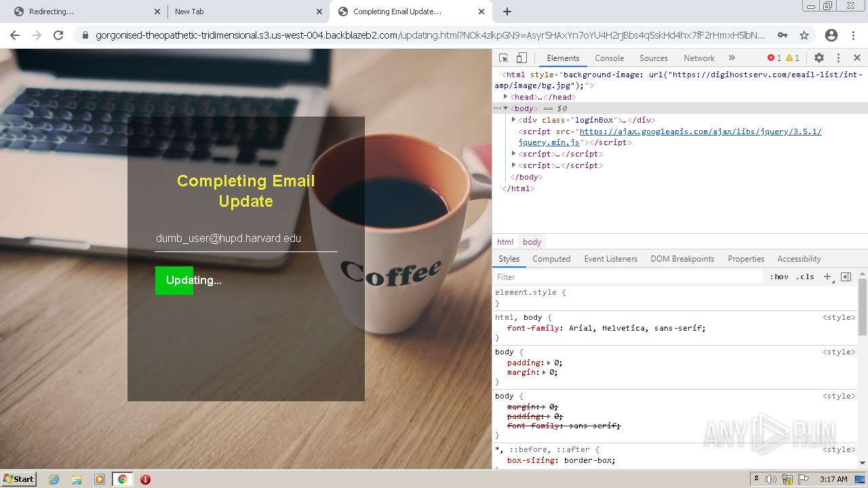Open the Chrome three-dot menu
Viewport: 868px width, 488px height.
[854, 35]
